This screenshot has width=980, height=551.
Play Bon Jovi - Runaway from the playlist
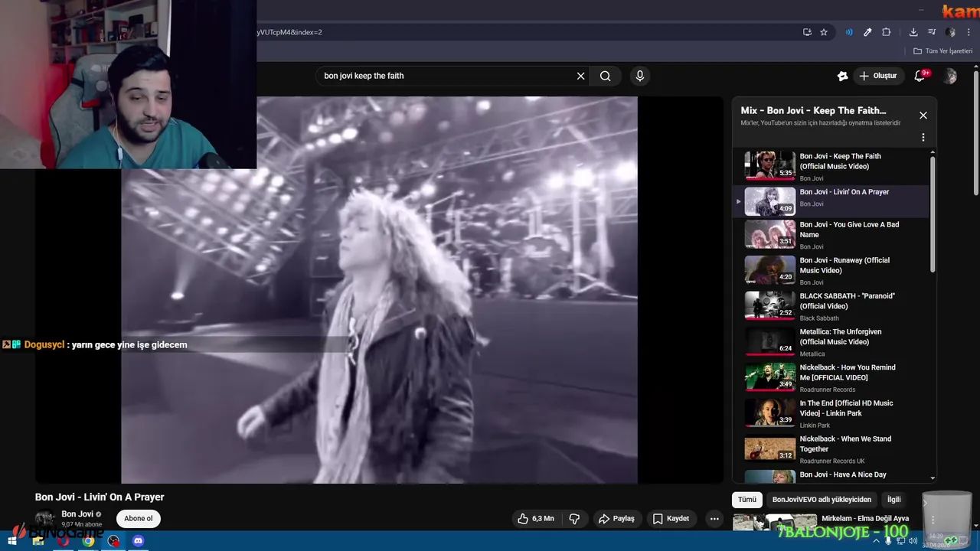click(x=831, y=271)
